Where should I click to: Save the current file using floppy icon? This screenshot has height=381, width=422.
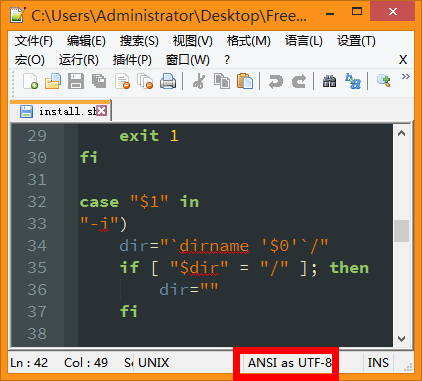(x=76, y=81)
